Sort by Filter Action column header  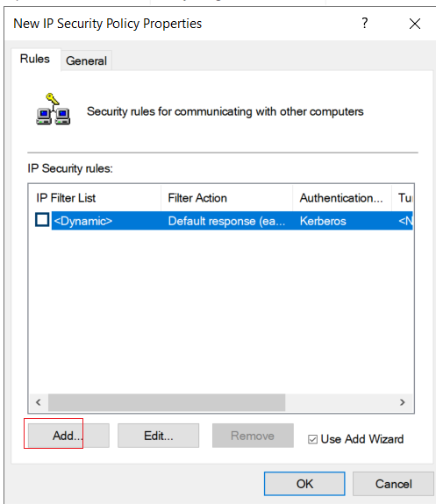pyautogui.click(x=227, y=198)
